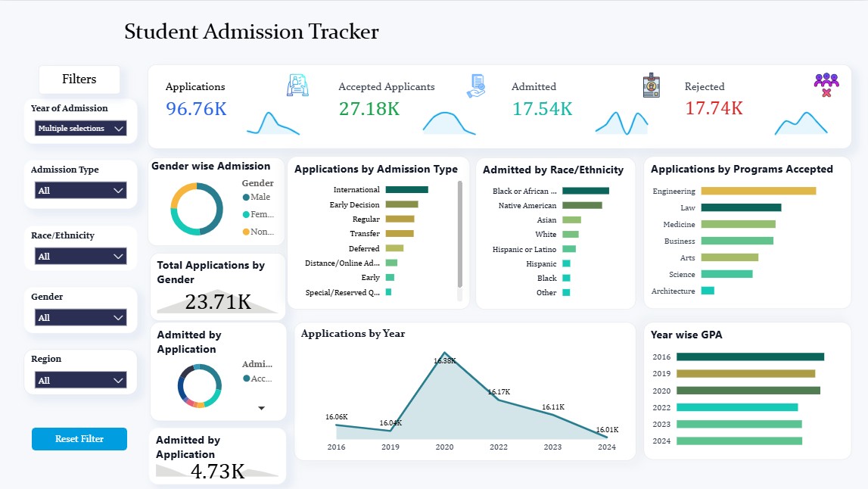Viewport: 868px width, 489px height.
Task: Click the Accepted Applicants document-in-hand icon
Action: tap(476, 86)
